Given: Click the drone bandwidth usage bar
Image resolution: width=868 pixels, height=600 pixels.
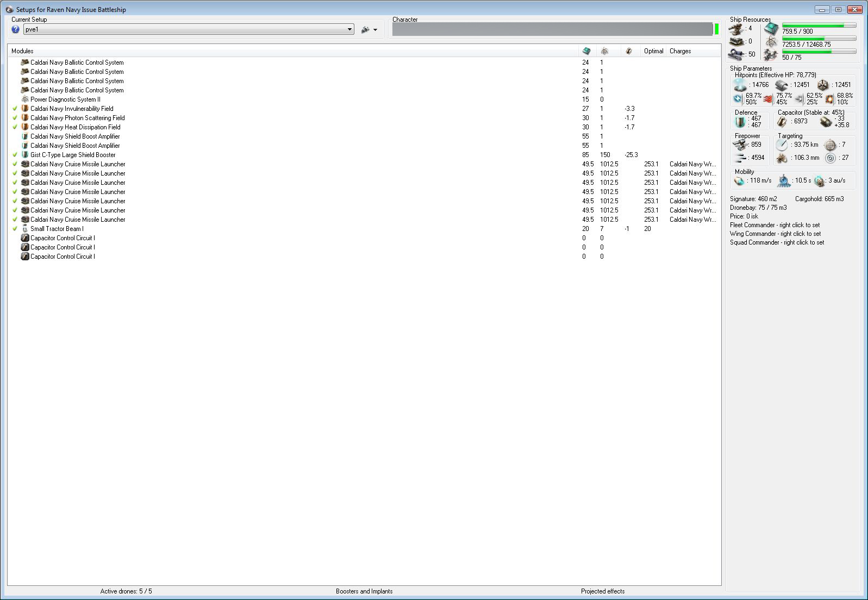Looking at the screenshot, I should (819, 51).
